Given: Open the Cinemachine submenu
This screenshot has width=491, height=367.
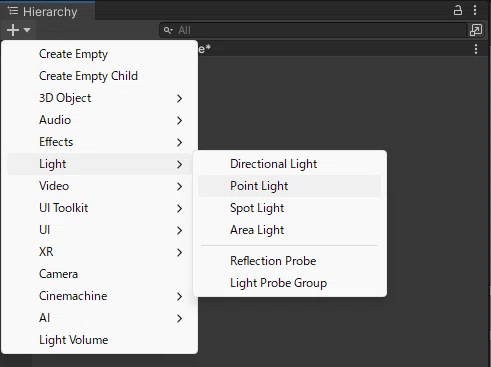Looking at the screenshot, I should (99, 296).
